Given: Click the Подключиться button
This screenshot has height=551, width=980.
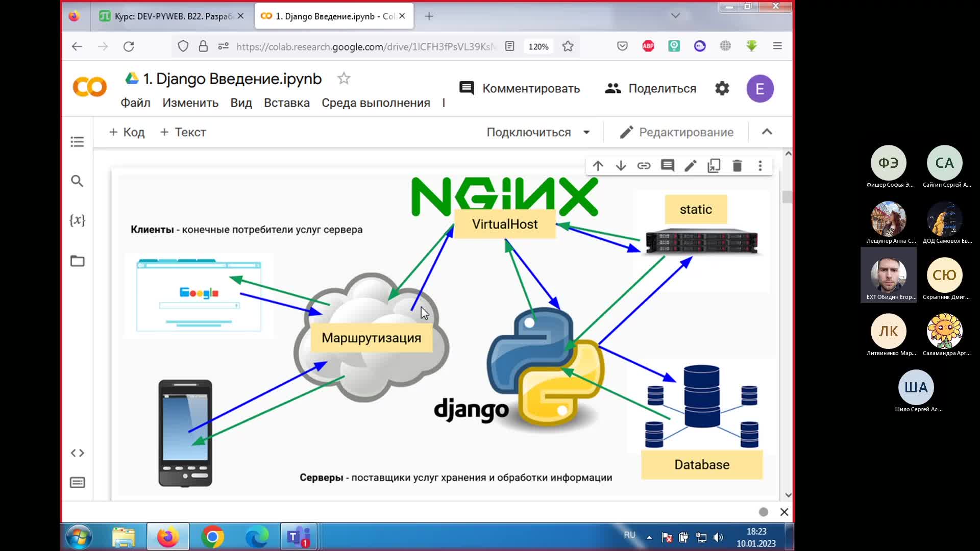Looking at the screenshot, I should point(529,133).
